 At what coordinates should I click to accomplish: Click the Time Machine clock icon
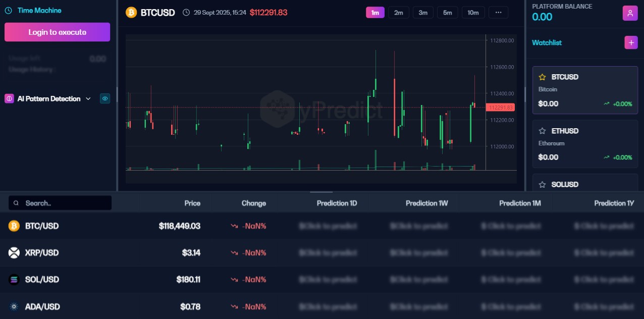click(9, 10)
